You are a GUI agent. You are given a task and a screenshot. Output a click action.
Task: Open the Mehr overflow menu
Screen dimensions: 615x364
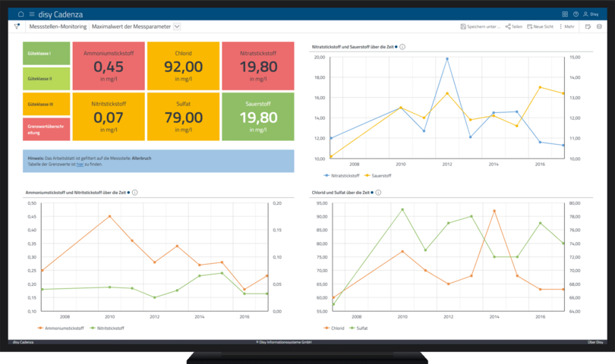pos(566,27)
